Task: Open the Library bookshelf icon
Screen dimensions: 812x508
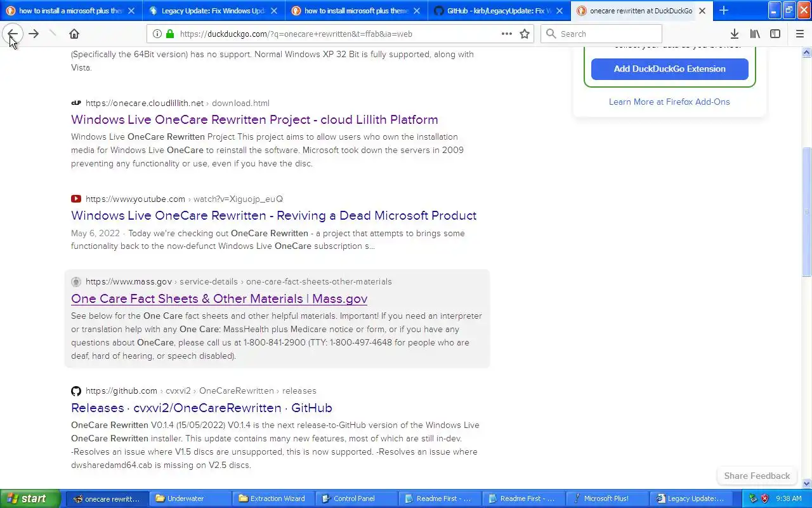Action: (x=755, y=34)
